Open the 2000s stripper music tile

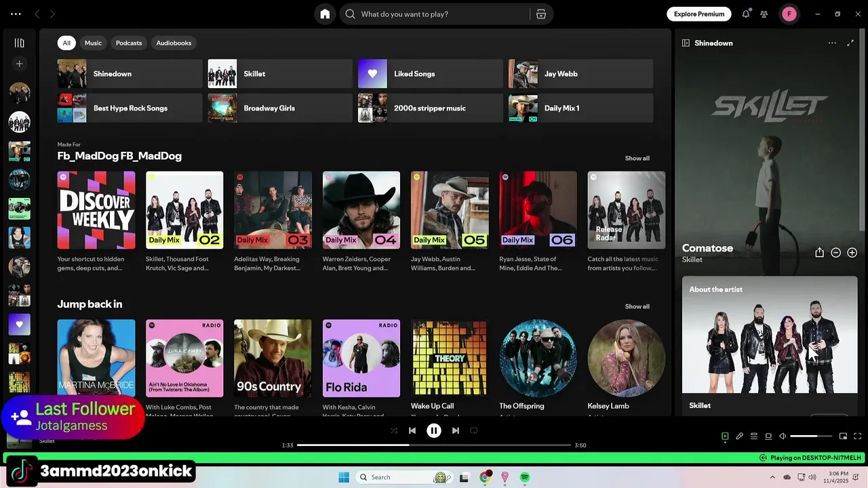point(431,108)
